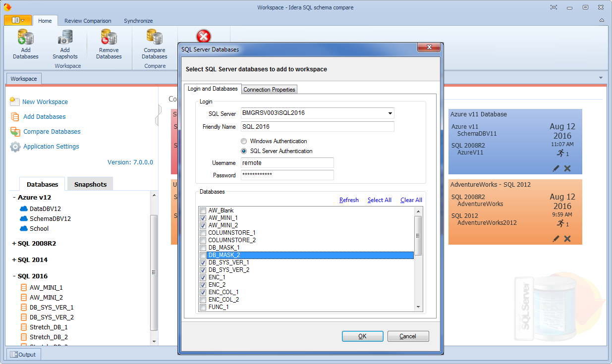Viewport: 612px width, 364px height.
Task: Click the Cancel button in dialog
Action: point(408,336)
